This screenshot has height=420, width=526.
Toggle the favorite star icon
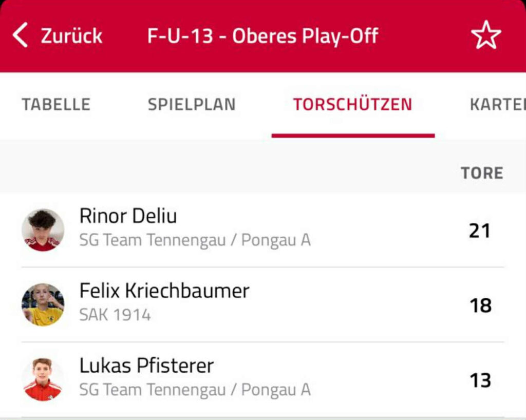[486, 35]
